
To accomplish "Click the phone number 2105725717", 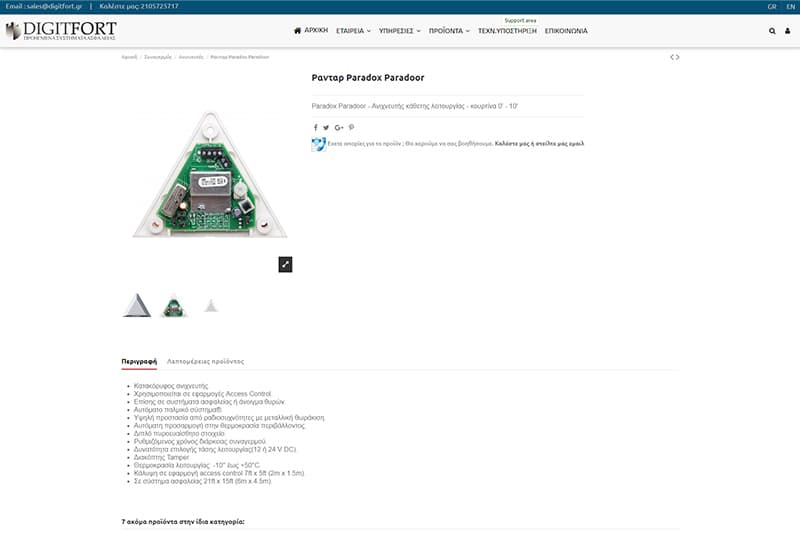I will (x=158, y=7).
